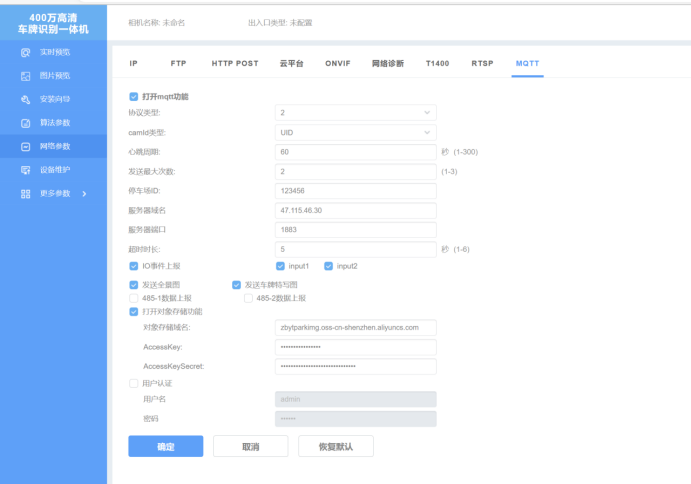This screenshot has width=691, height=484.
Task: Switch to the IP tab
Action: (134, 63)
